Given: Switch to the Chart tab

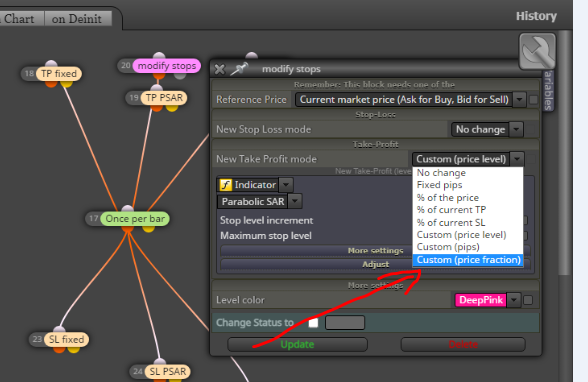Looking at the screenshot, I should pos(22,18).
